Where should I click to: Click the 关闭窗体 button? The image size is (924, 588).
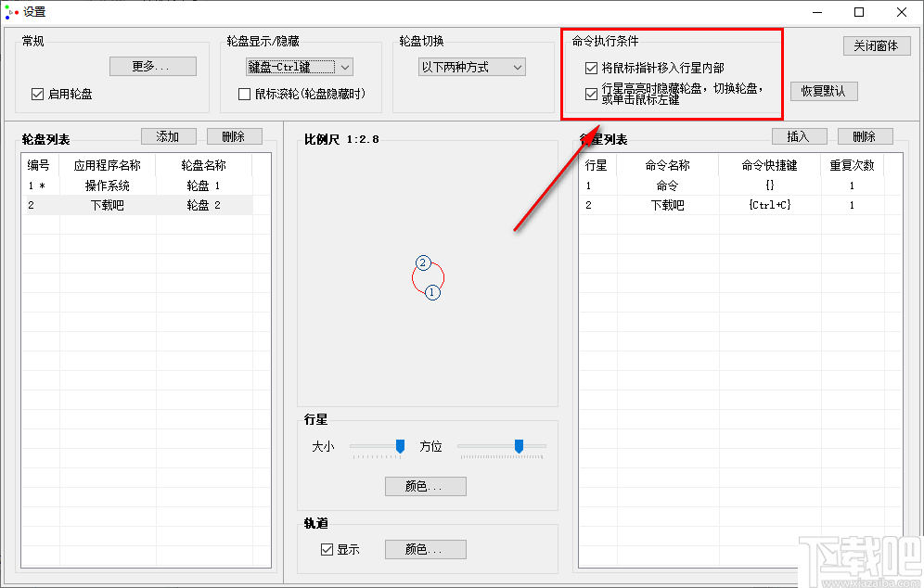click(x=875, y=46)
